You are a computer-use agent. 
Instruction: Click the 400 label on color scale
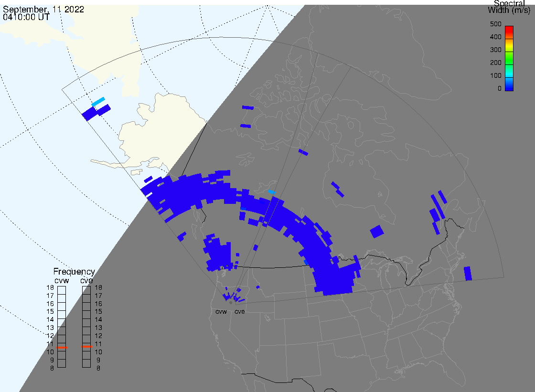pos(496,37)
